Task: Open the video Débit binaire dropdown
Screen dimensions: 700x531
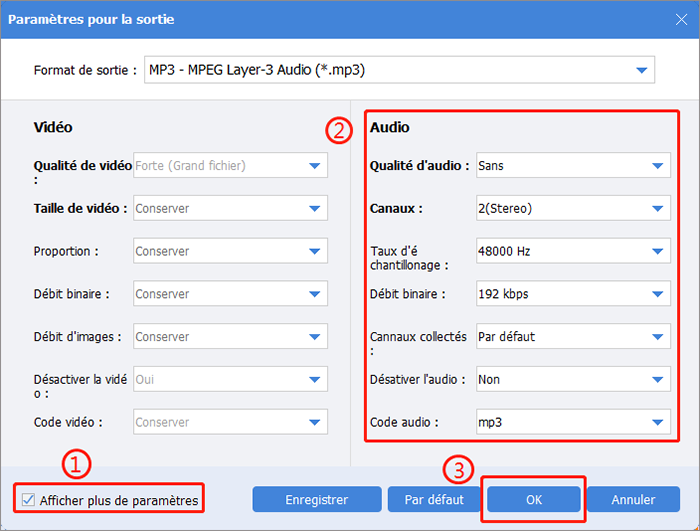Action: pos(230,293)
